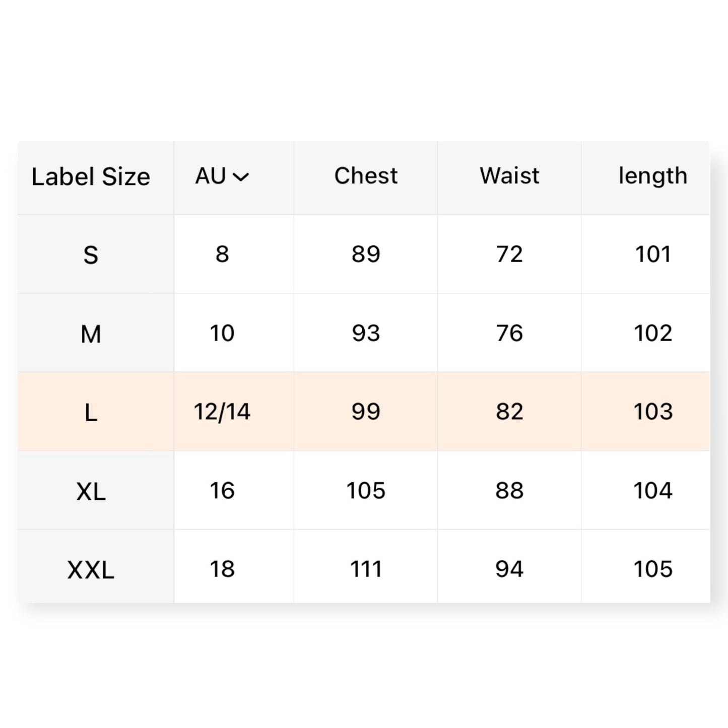The width and height of the screenshot is (728, 728).
Task: Click waist value 76 for size M
Action: tap(509, 333)
